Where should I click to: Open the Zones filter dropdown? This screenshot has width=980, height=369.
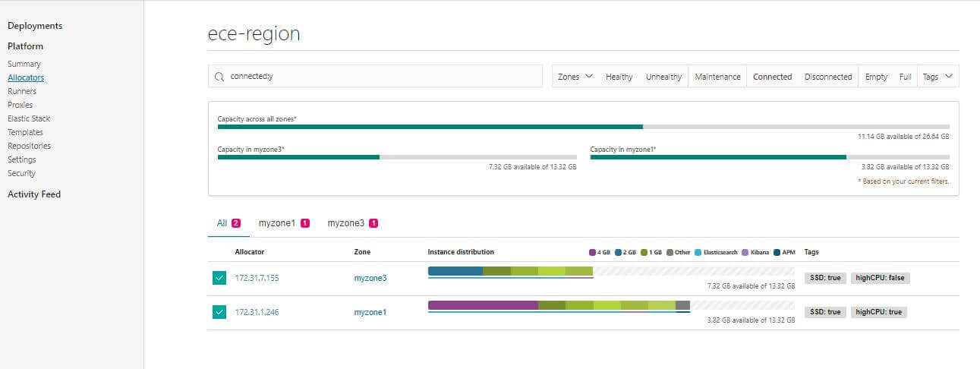coord(575,77)
